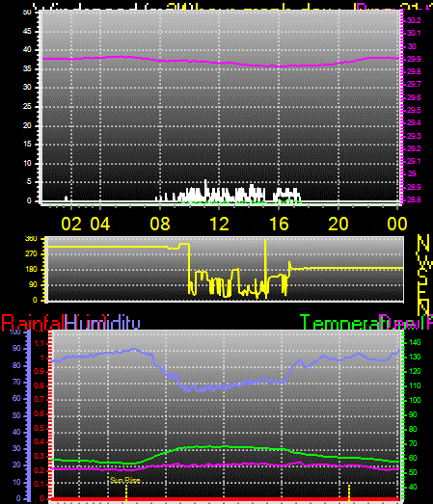
Task: Click green temperature axis value 40
Action: coord(413,487)
